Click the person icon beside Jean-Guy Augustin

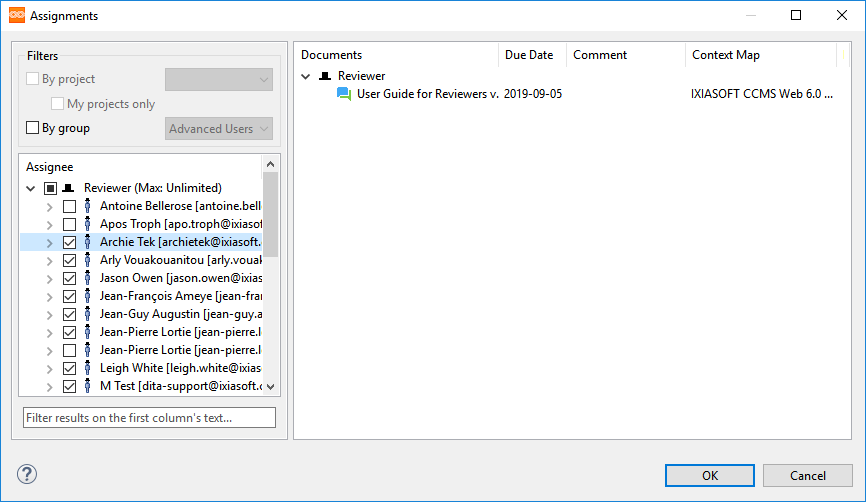coord(87,314)
